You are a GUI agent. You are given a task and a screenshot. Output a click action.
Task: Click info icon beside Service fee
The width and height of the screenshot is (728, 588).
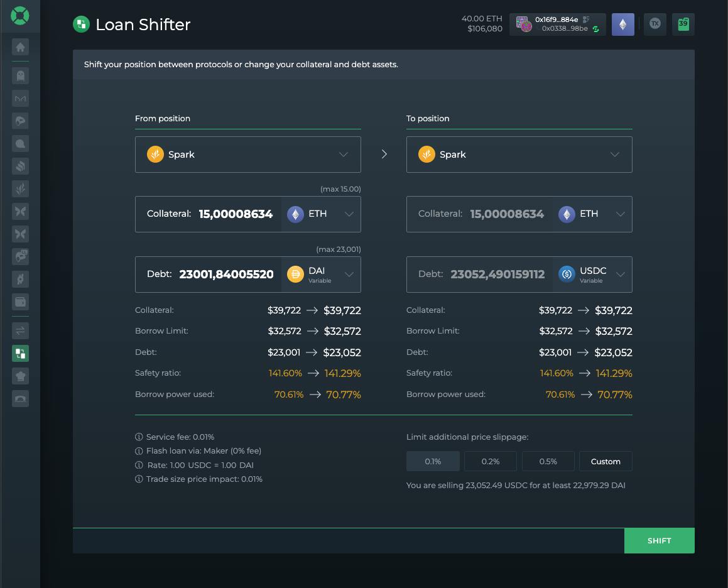coord(139,437)
